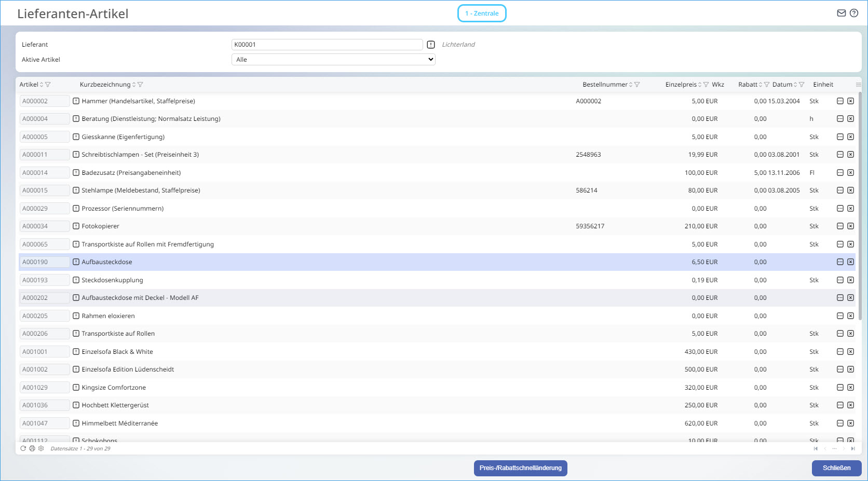Sort by Datum column
868x481 pixels.
tap(795, 85)
